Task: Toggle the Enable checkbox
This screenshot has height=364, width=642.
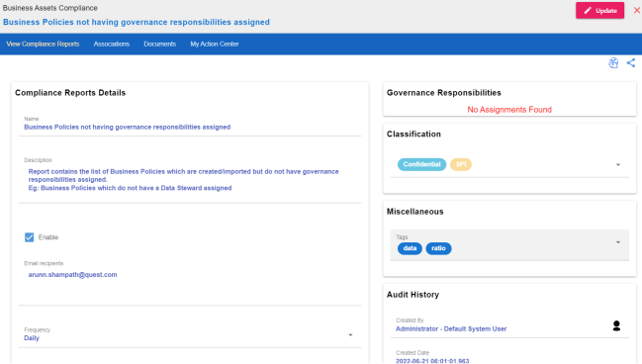Action: point(29,237)
